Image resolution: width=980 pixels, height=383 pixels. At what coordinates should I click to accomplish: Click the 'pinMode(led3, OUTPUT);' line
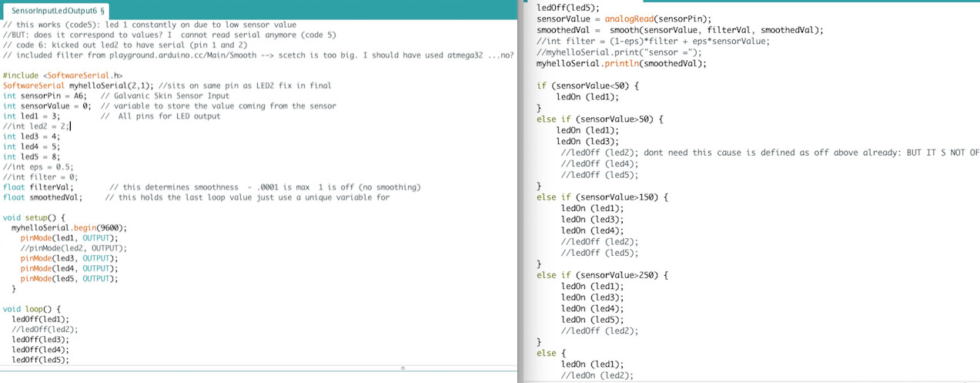(x=69, y=258)
